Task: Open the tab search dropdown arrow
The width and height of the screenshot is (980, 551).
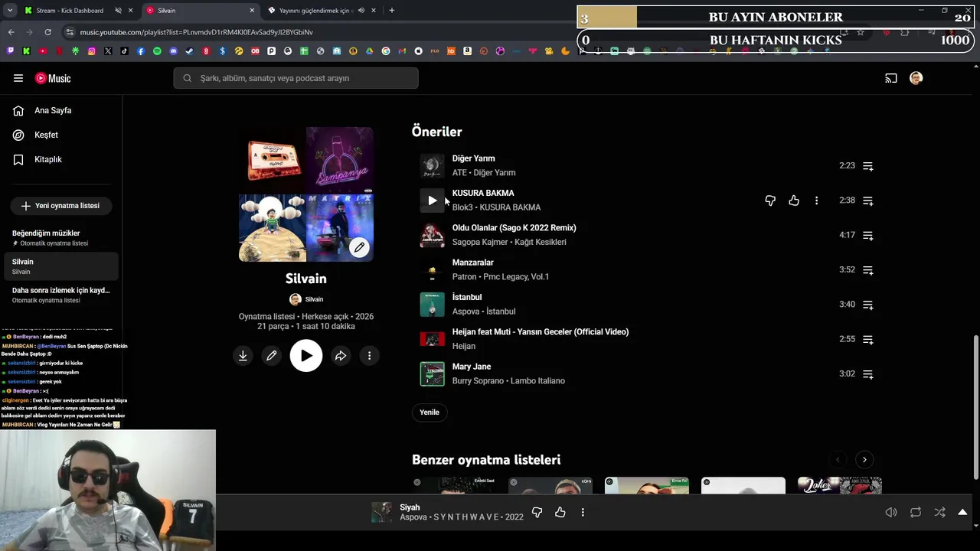Action: coord(9,11)
